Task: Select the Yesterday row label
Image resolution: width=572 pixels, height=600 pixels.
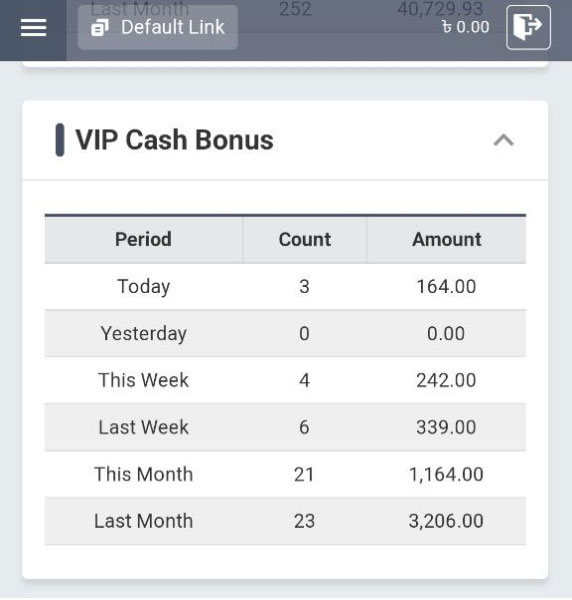Action: [143, 333]
